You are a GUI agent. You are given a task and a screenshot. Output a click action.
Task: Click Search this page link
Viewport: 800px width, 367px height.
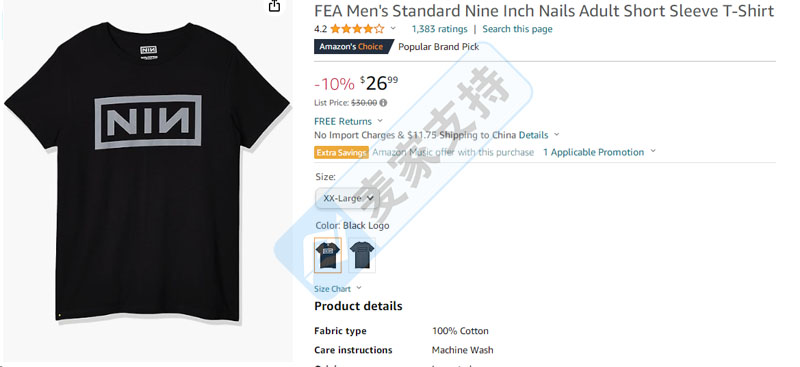517,29
